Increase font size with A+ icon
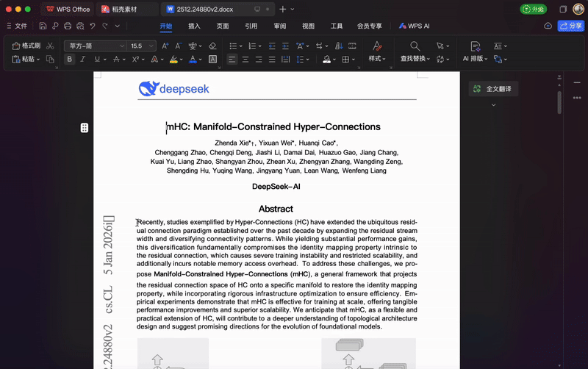 (165, 46)
